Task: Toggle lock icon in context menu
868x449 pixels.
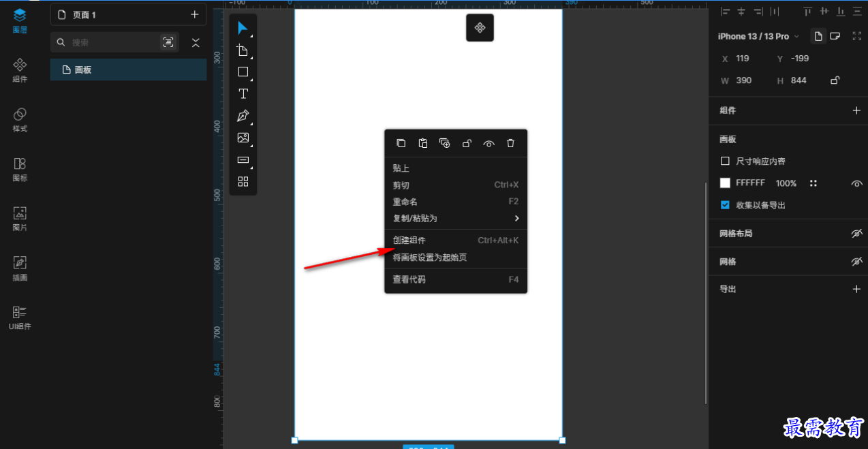Action: [x=467, y=143]
